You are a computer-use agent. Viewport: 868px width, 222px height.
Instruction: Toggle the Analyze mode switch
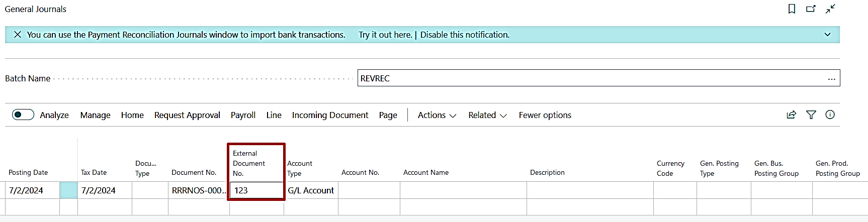pos(23,115)
